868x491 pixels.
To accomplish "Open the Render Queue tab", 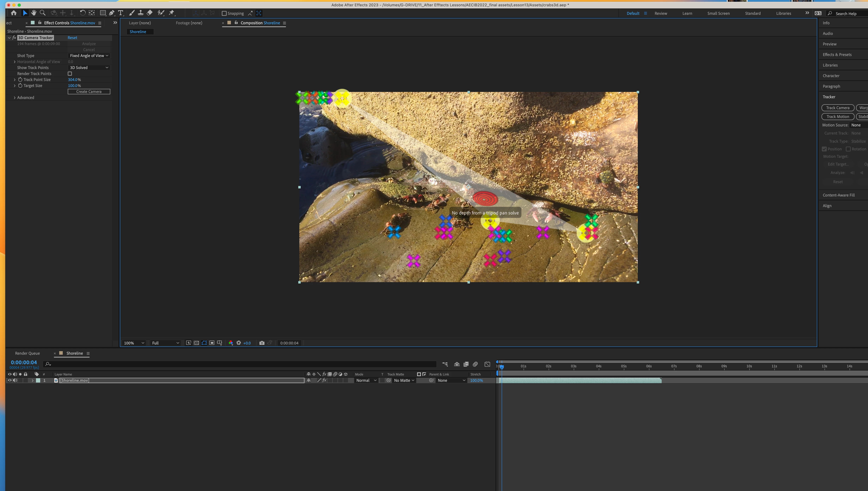I will coord(27,353).
